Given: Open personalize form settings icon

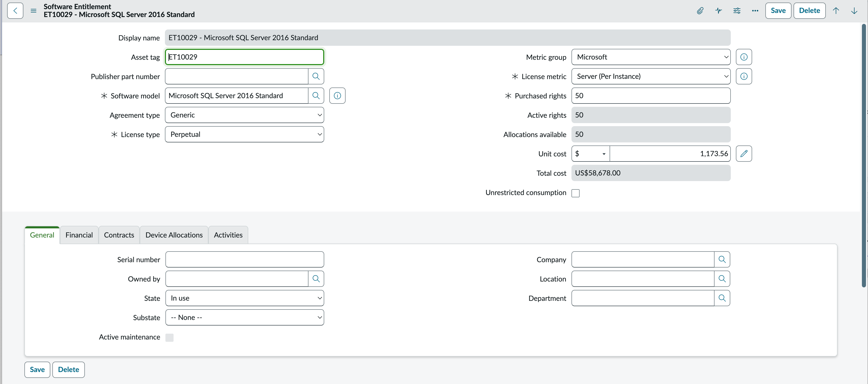Looking at the screenshot, I should coord(737,11).
